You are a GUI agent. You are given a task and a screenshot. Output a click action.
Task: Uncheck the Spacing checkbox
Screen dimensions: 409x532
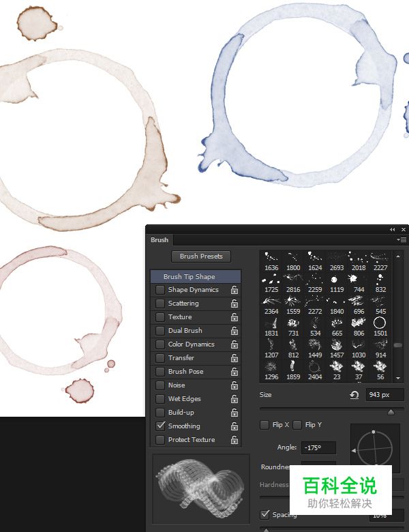point(264,514)
